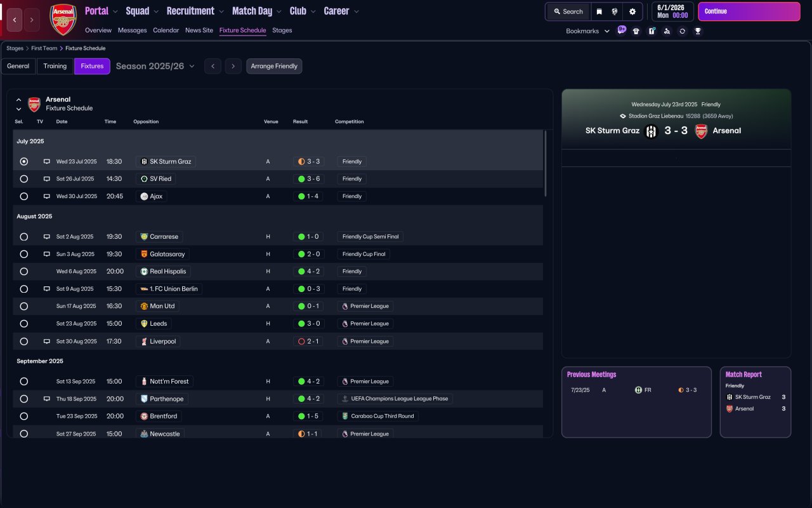Screen dimensions: 812x508
Task: Click the TV icon on the Parthenope row
Action: pyautogui.click(x=46, y=399)
